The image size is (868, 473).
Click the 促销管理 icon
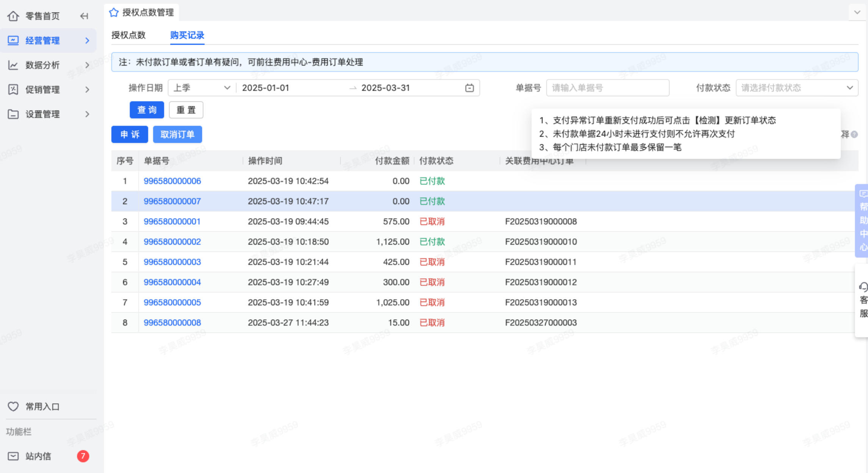(x=13, y=90)
